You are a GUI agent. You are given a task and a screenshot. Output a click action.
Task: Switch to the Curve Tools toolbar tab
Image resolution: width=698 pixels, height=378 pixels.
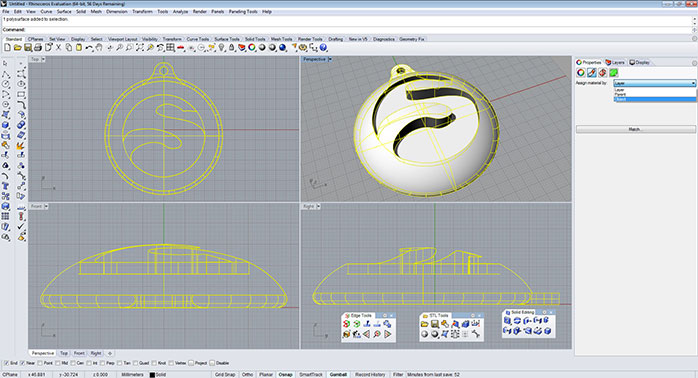[x=197, y=39]
